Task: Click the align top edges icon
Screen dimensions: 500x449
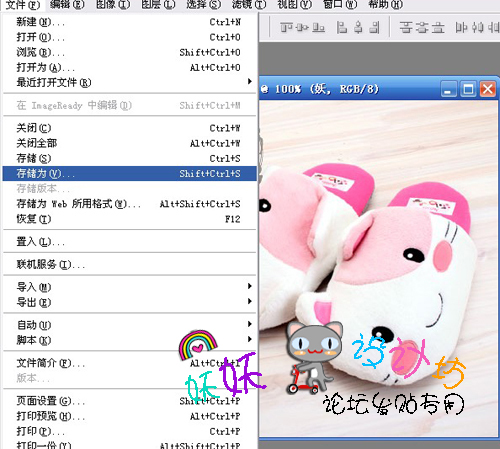Action: click(286, 28)
